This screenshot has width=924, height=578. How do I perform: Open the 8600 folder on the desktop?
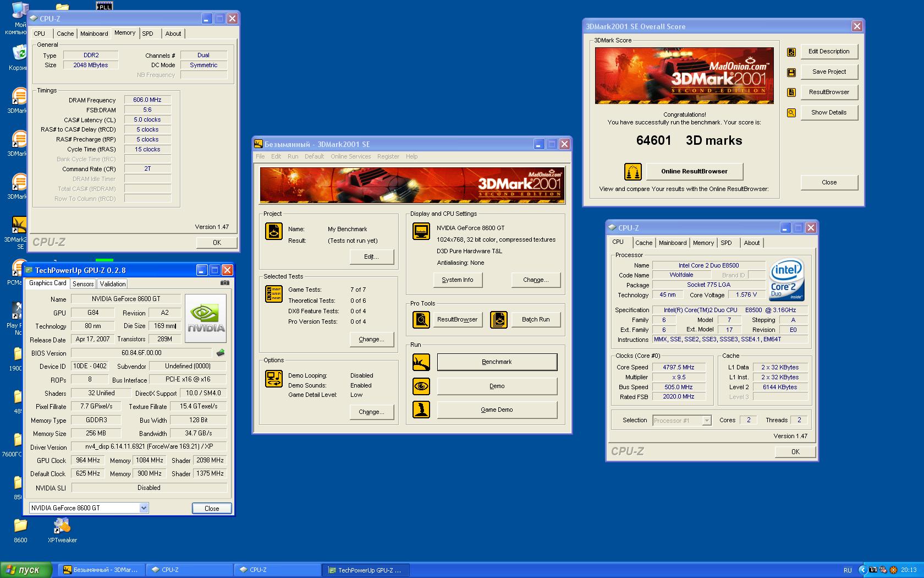[x=20, y=531]
